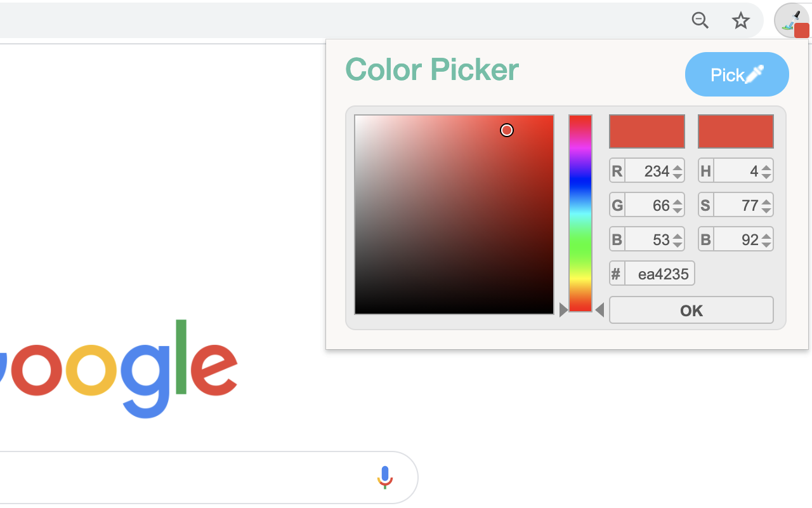Click the Pick eyedropper button

coord(737,74)
